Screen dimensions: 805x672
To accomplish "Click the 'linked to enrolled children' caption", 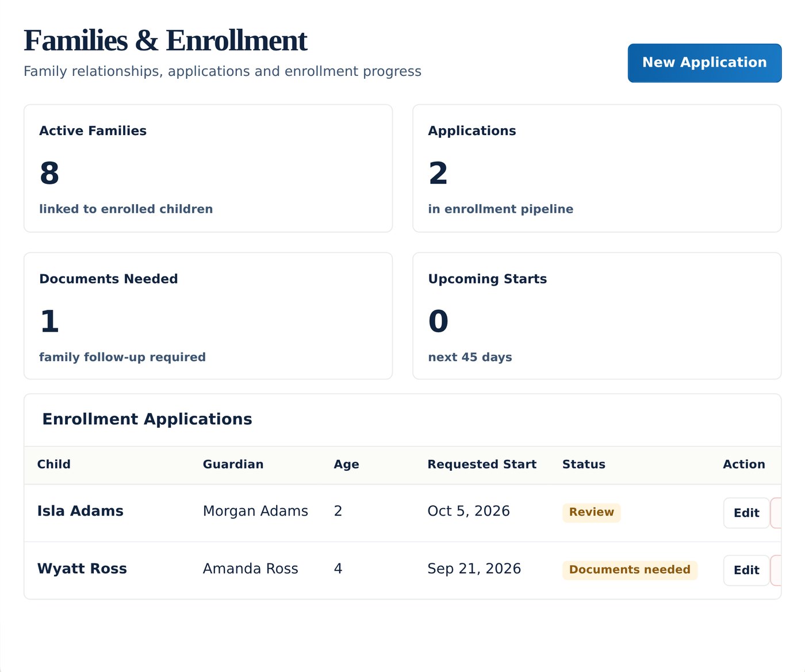I will tap(126, 209).
